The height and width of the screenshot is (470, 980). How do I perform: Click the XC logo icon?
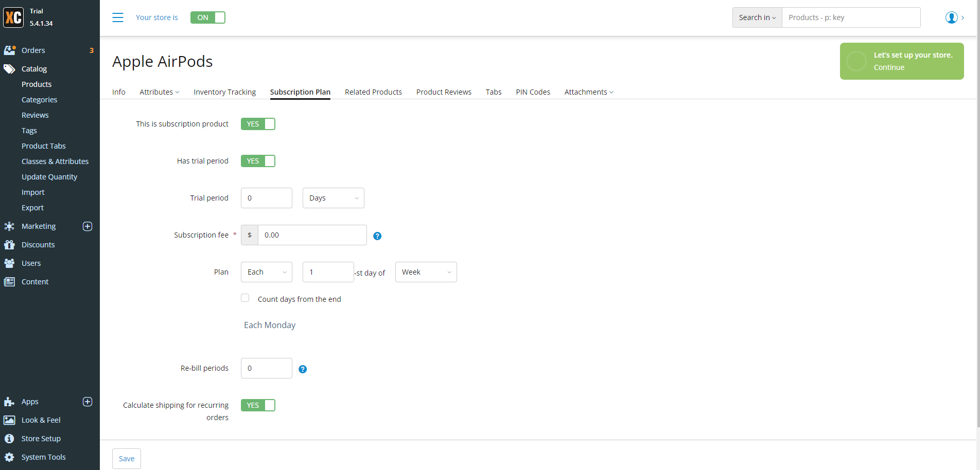pos(13,17)
